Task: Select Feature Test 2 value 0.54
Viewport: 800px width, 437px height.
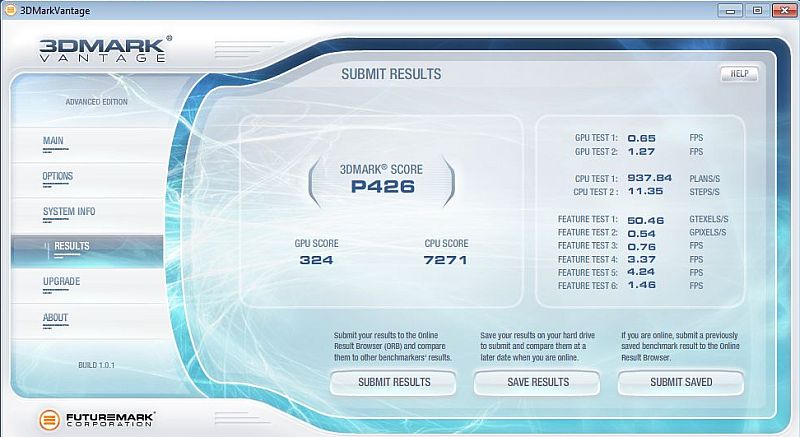Action: [x=641, y=234]
